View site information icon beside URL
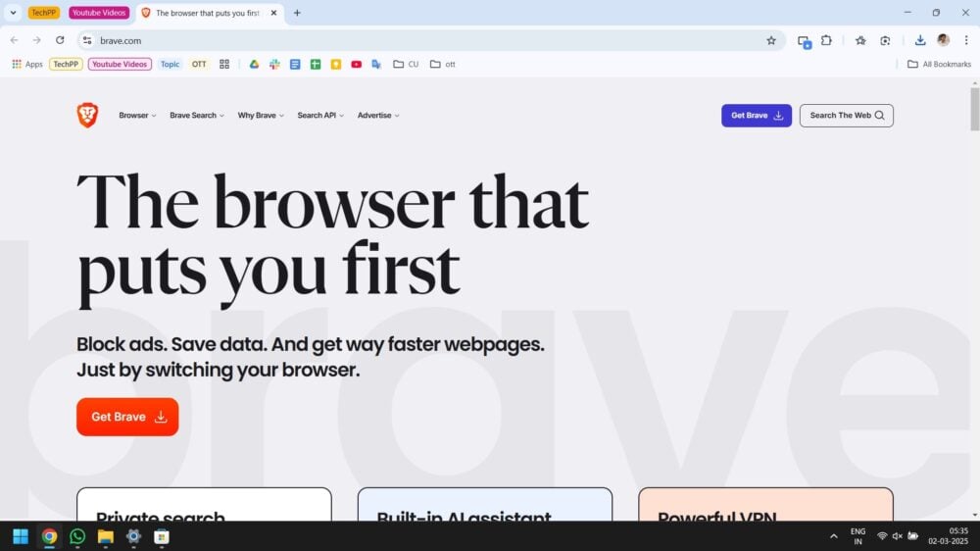 click(87, 40)
